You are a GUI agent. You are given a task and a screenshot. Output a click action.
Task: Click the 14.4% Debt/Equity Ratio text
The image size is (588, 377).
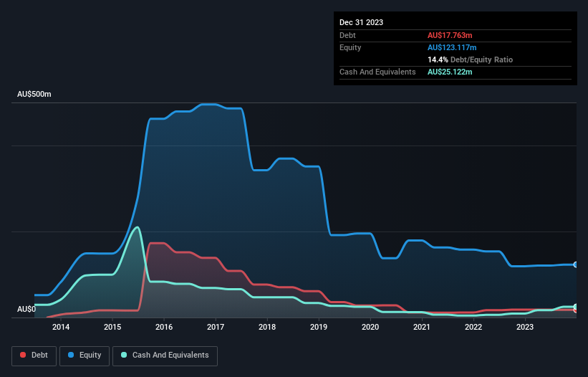(470, 59)
